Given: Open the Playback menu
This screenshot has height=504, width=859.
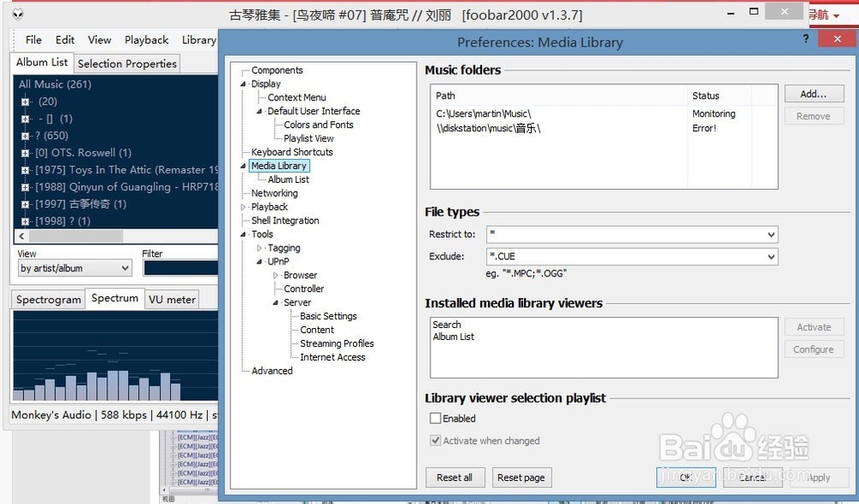Looking at the screenshot, I should pos(146,40).
